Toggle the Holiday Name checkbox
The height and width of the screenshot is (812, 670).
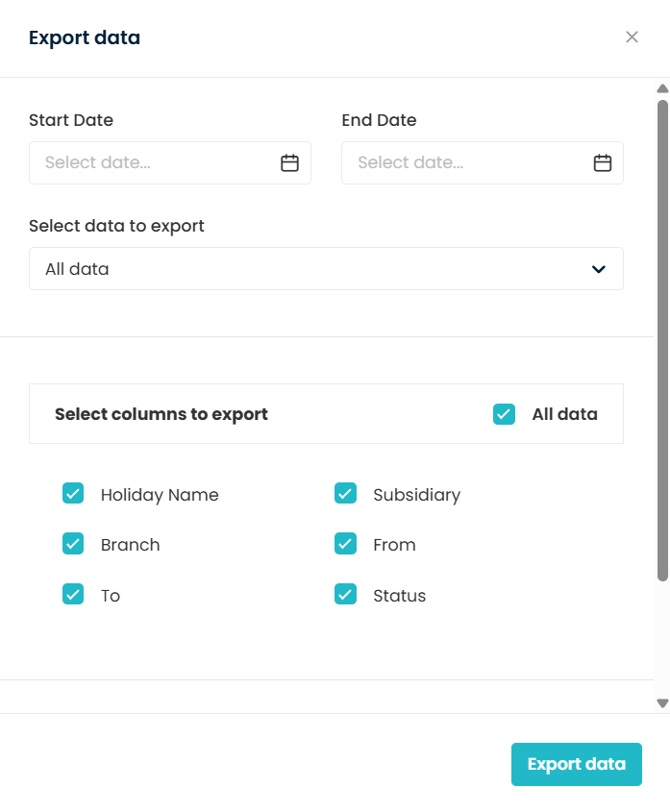click(73, 494)
